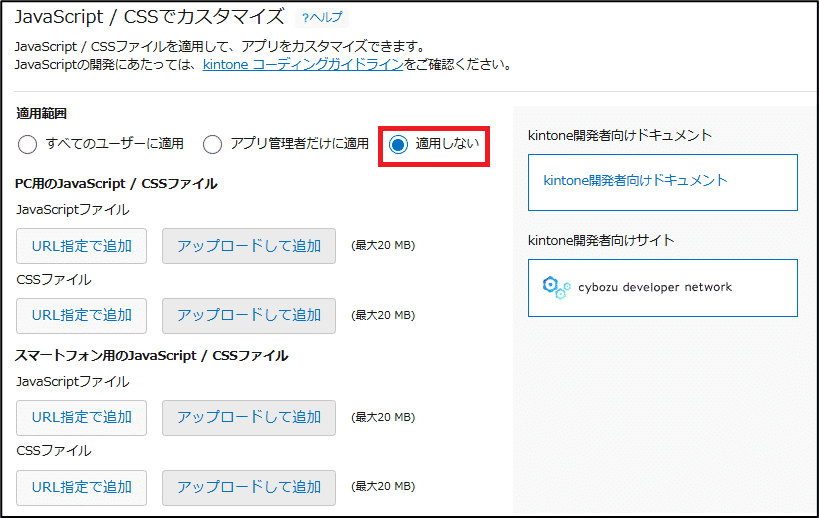
Task: Open kintone コーディングガイドライン link
Action: (x=303, y=64)
